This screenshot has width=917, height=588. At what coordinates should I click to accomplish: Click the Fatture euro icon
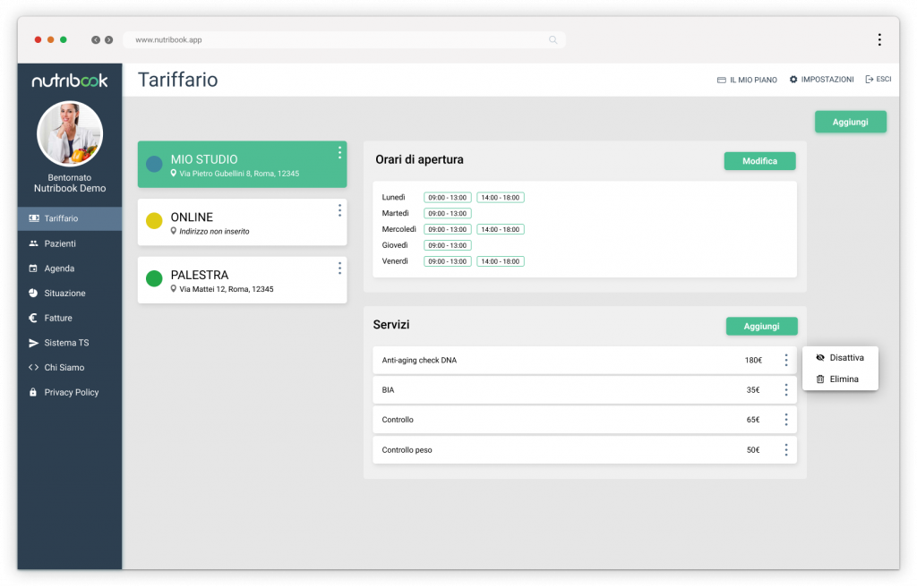click(33, 318)
